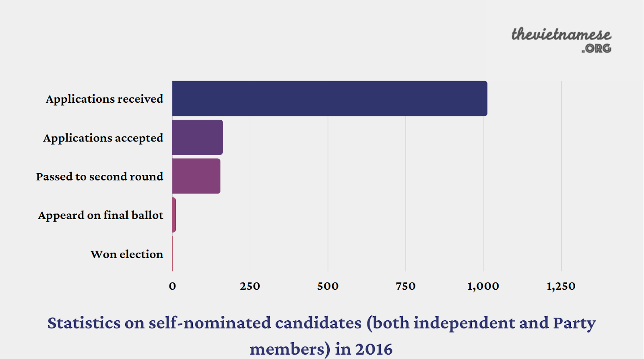
Task: Select the 750 x-axis tick label
Action: pyautogui.click(x=405, y=286)
